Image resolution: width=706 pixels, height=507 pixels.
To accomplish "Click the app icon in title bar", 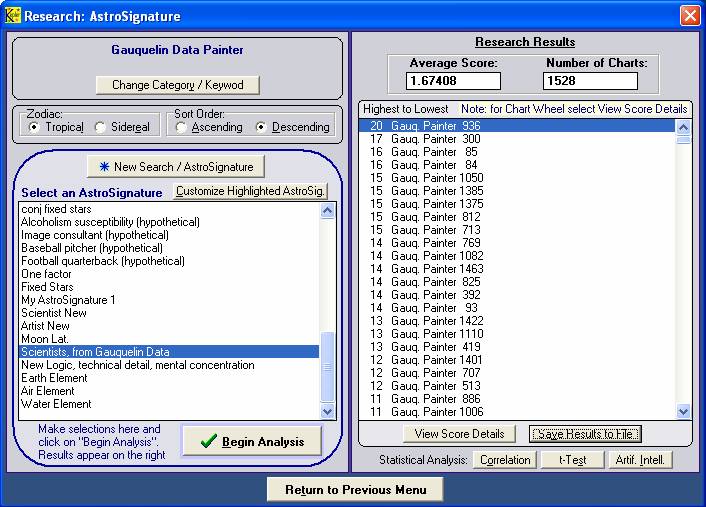I will [12, 15].
